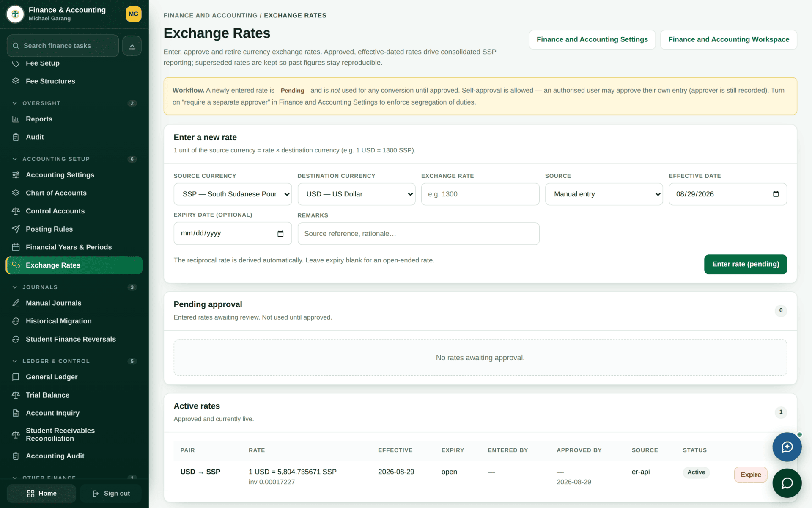Click Sign out
Screen dimensions: 812x508
(111, 494)
